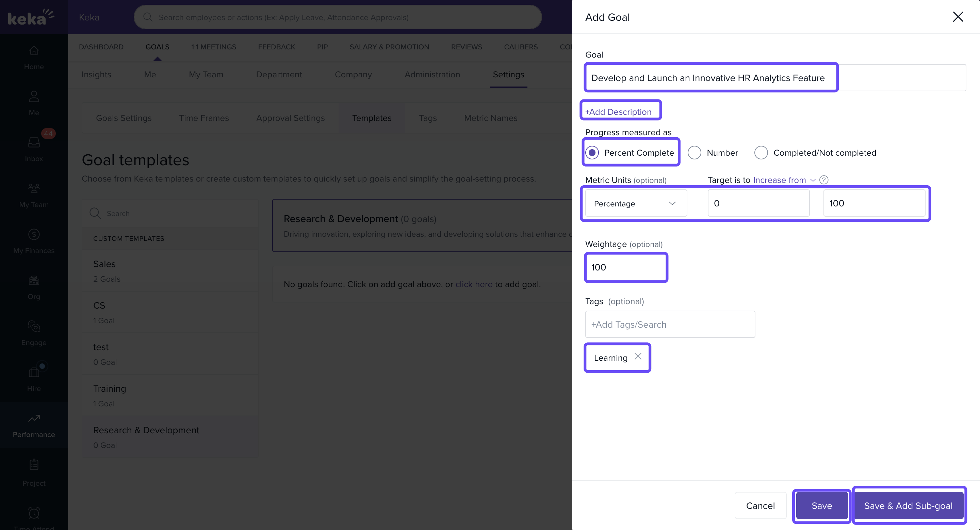Open the Metric Names tab
980x530 pixels.
tap(490, 118)
